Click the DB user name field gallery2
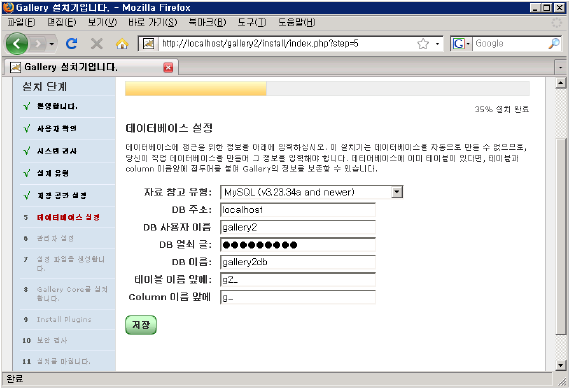Viewport: 569px width, 388px height. (x=298, y=227)
